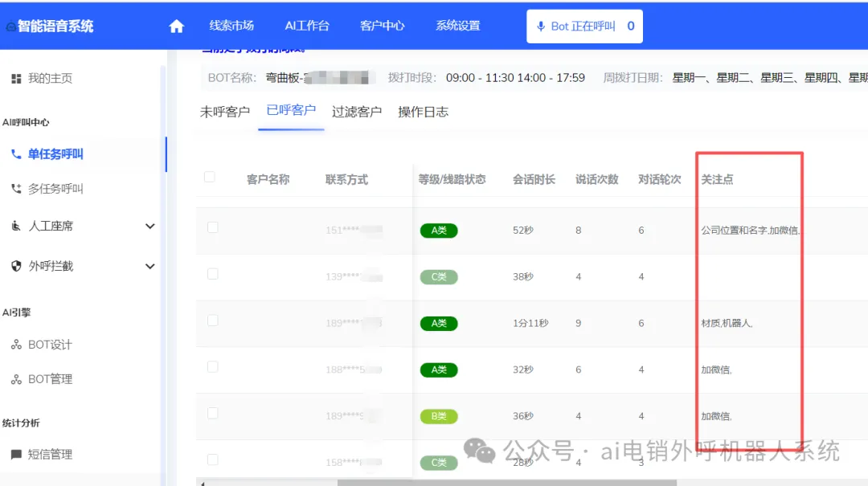The height and width of the screenshot is (486, 868).
Task: Click the 说话次数 column header
Action: pos(596,179)
